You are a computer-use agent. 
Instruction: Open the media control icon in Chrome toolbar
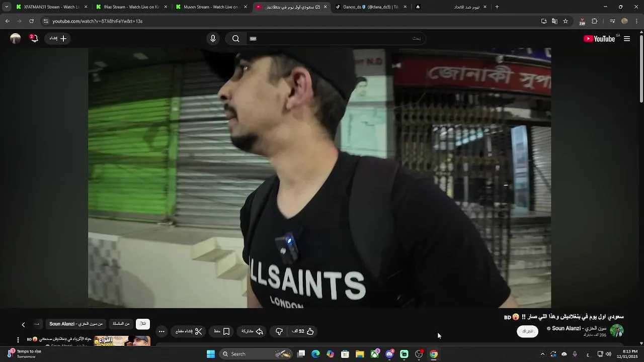[612, 21]
